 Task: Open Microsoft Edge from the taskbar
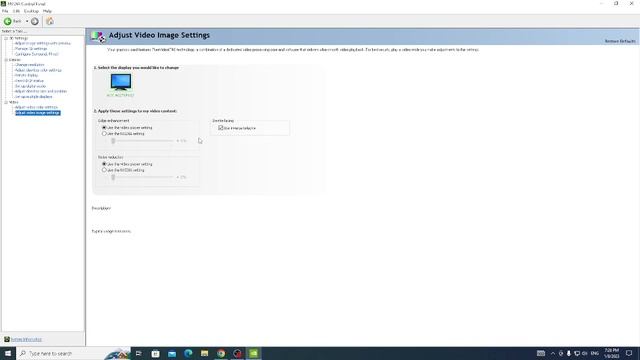coord(188,353)
